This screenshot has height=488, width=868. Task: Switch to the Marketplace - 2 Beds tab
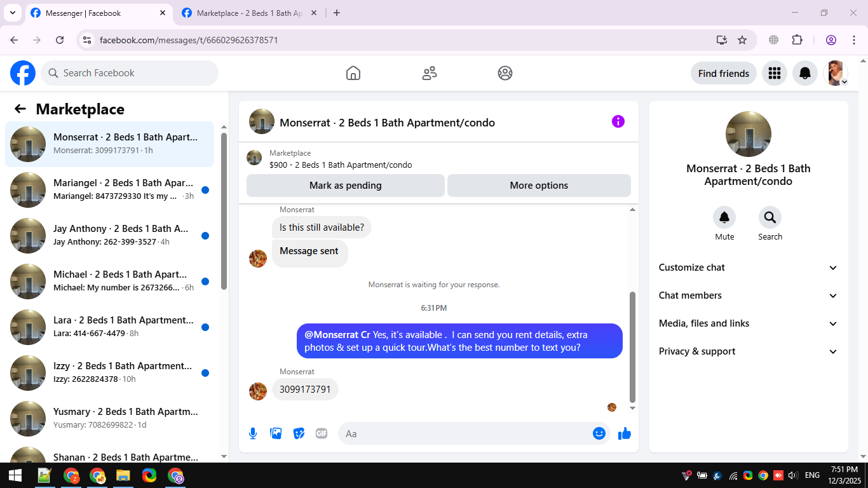coord(249,13)
